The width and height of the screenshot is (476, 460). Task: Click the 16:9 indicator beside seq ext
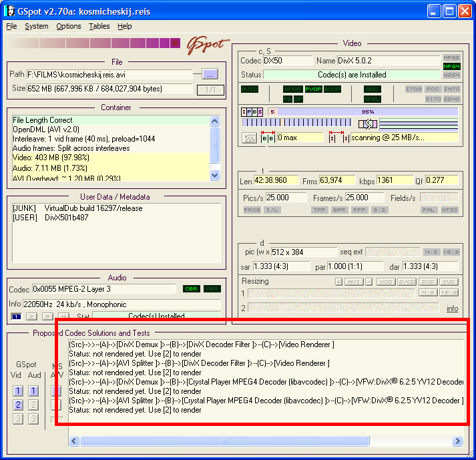pos(451,252)
